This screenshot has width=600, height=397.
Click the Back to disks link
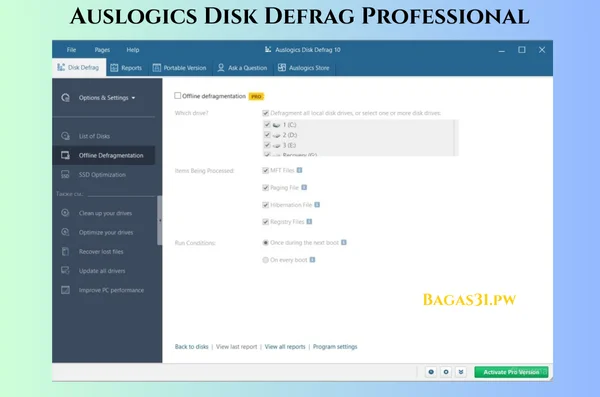coord(191,347)
